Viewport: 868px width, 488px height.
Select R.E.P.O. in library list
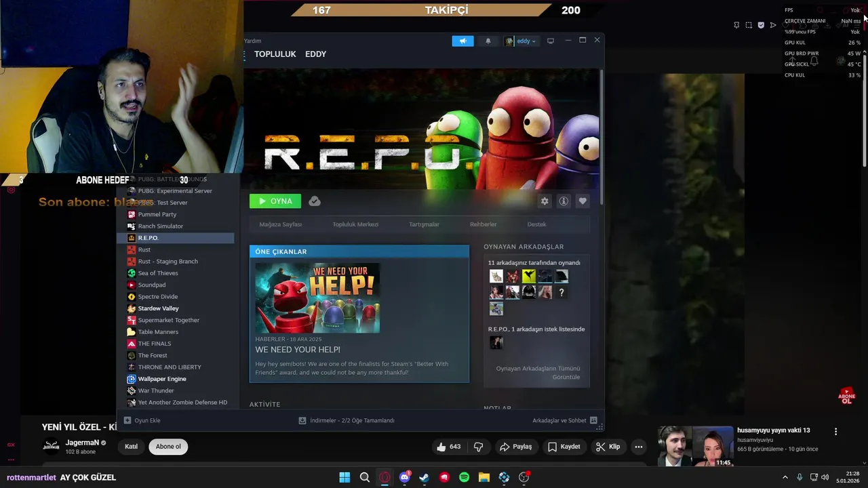176,238
